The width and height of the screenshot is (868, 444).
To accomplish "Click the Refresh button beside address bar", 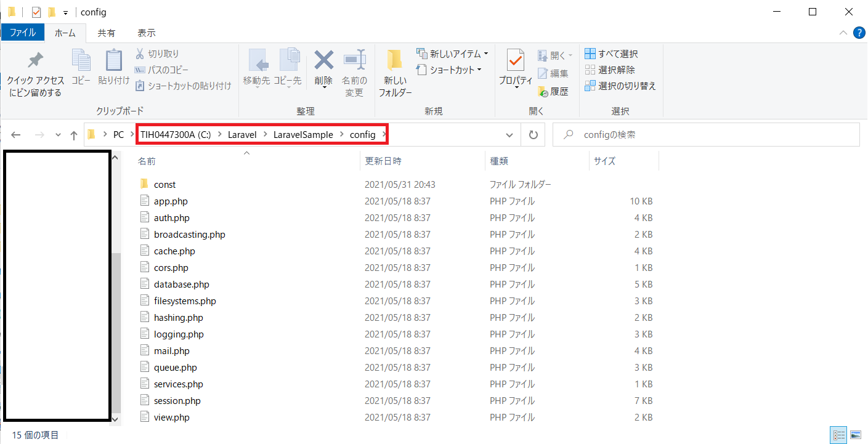I will pyautogui.click(x=533, y=135).
